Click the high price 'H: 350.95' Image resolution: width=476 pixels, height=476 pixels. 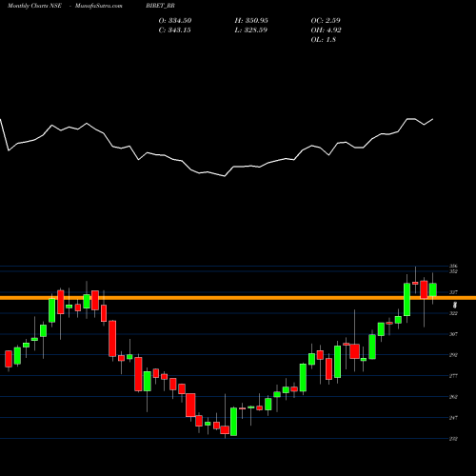(251, 21)
